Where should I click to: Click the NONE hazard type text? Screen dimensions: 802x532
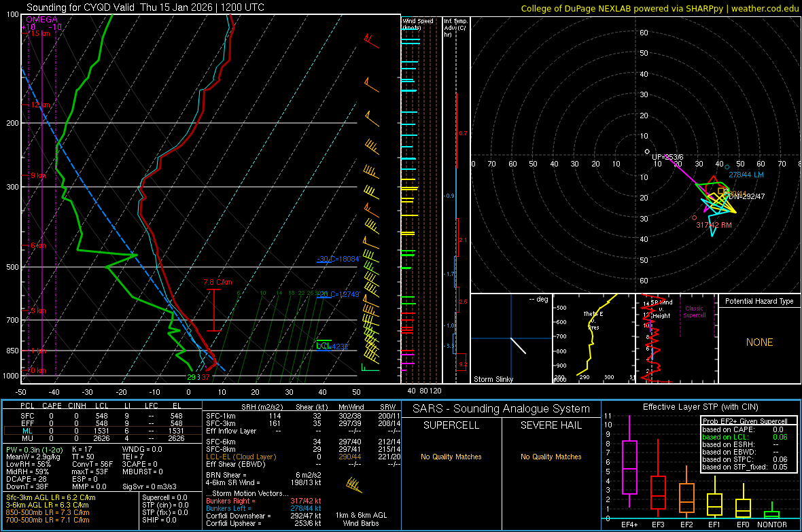759,342
